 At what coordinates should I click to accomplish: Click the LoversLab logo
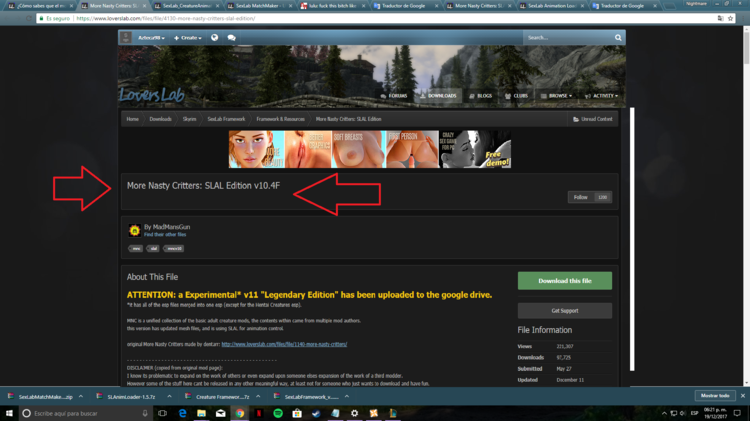click(152, 95)
